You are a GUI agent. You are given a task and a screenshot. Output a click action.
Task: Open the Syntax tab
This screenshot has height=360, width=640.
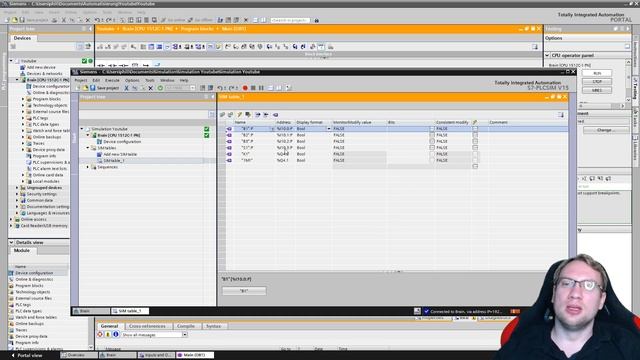[213, 326]
